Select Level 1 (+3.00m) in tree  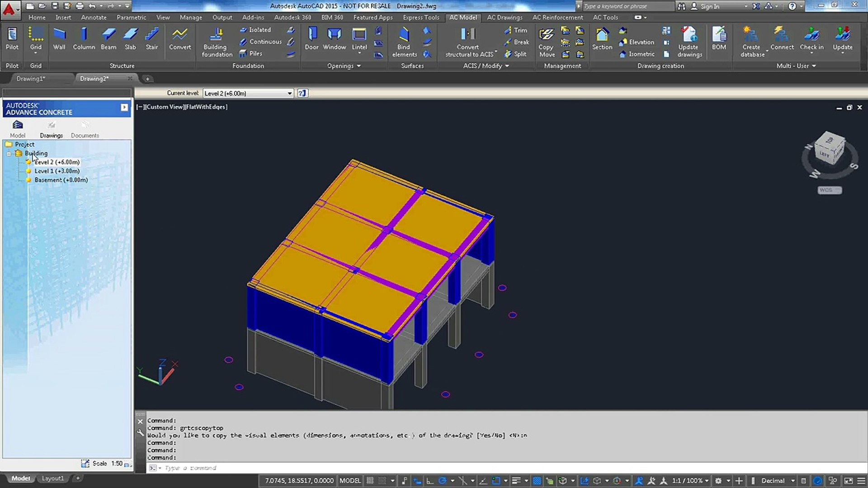57,171
